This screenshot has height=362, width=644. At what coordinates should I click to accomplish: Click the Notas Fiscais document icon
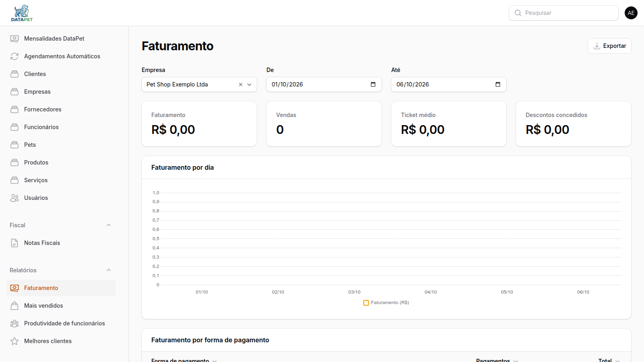click(x=14, y=243)
